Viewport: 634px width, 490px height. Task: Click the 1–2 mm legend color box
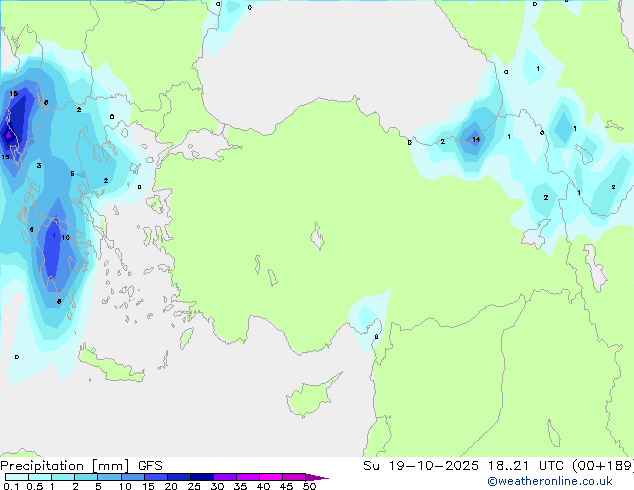point(63,477)
